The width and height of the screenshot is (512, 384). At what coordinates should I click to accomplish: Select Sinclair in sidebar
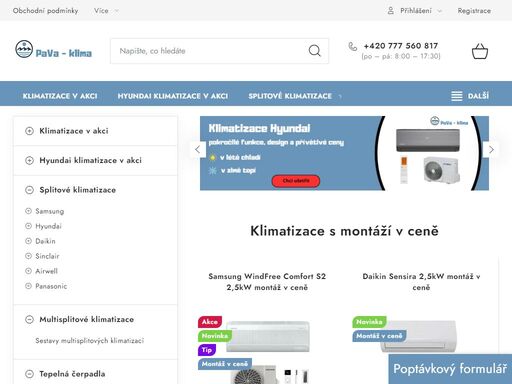pyautogui.click(x=47, y=256)
